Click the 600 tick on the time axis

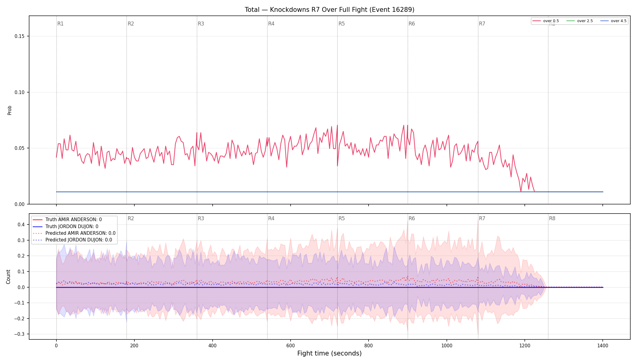[290, 345]
